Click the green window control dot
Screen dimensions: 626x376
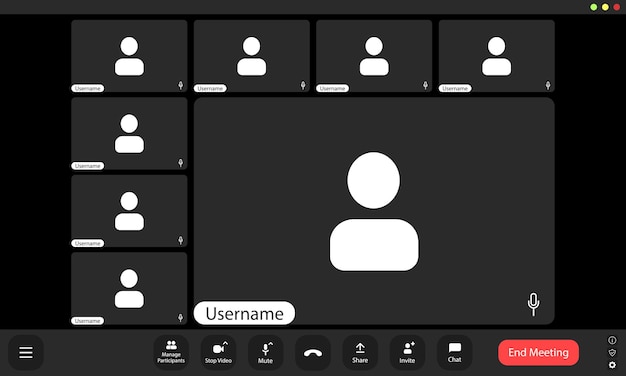(594, 7)
